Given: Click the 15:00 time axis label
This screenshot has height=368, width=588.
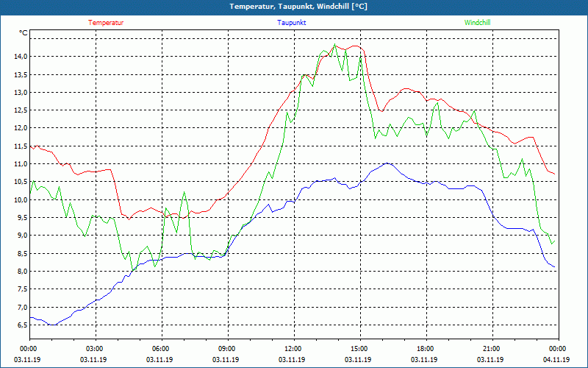Looking at the screenshot, I should coord(360,349).
